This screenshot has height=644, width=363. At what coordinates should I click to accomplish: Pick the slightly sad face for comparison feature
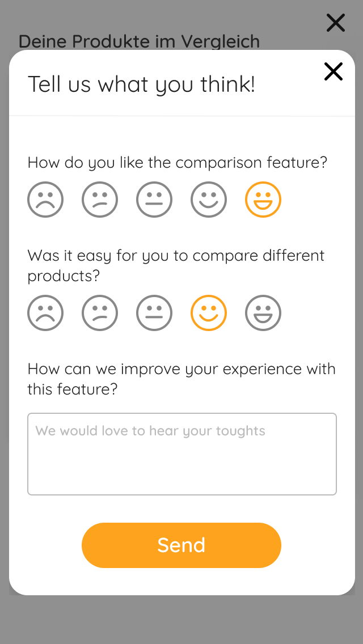[100, 200]
